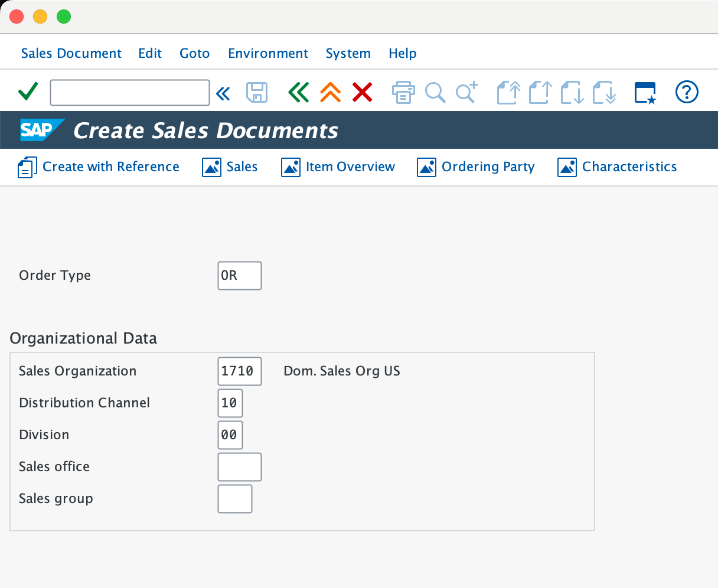The image size is (718, 588).
Task: Click the Ordering Party button label
Action: 488,167
